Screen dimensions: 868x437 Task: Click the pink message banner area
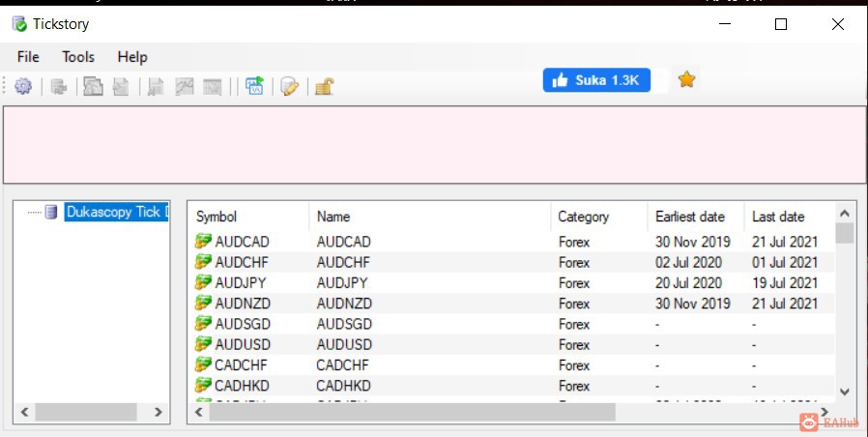click(435, 145)
